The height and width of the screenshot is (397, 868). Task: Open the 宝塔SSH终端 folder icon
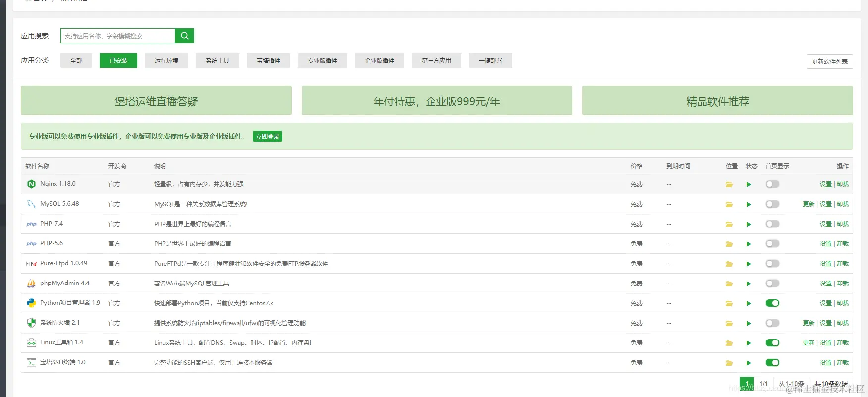[729, 363]
